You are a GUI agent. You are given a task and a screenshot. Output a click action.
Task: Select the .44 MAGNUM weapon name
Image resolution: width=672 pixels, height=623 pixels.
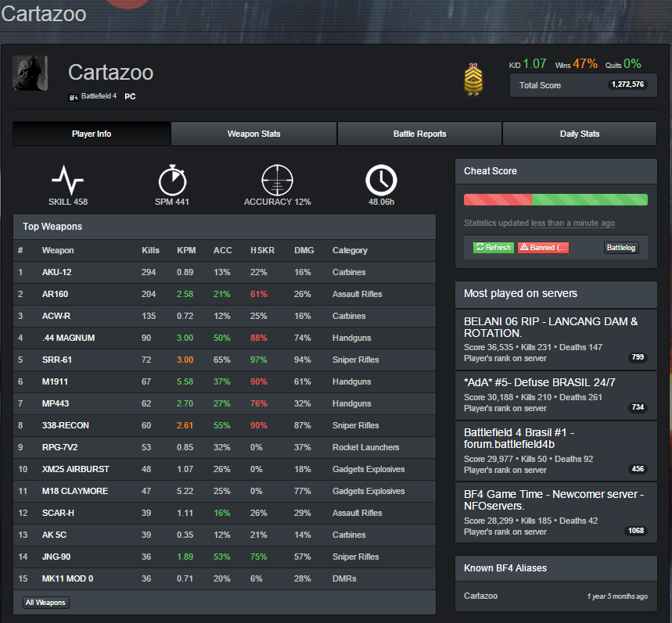point(68,338)
